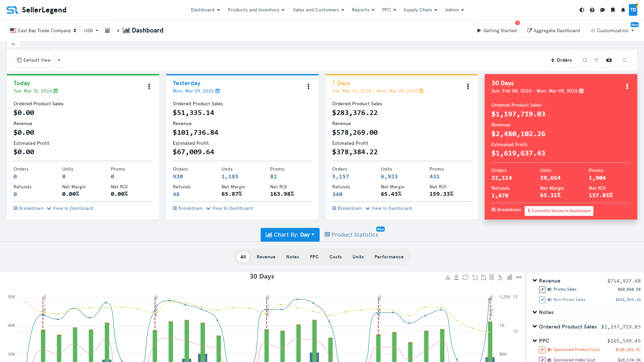
Task: Toggle the dark mode contrast icon
Action: click(582, 10)
